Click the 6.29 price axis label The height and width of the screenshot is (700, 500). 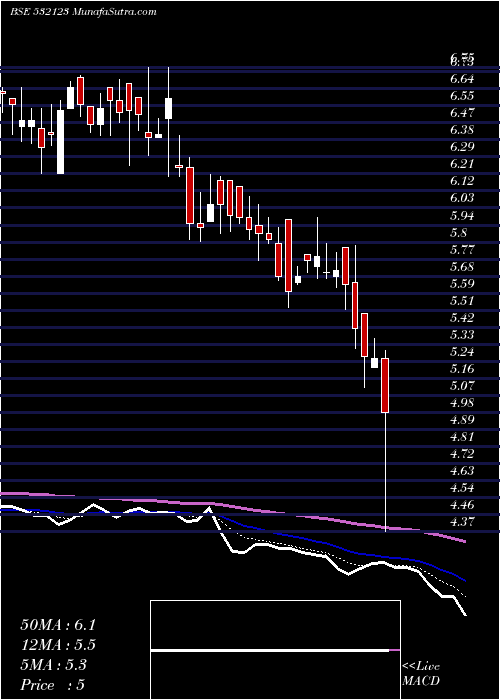(462, 147)
